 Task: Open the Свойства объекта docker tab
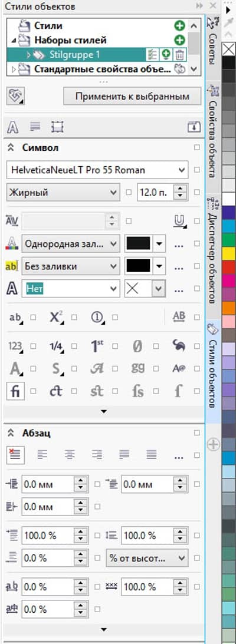click(212, 132)
